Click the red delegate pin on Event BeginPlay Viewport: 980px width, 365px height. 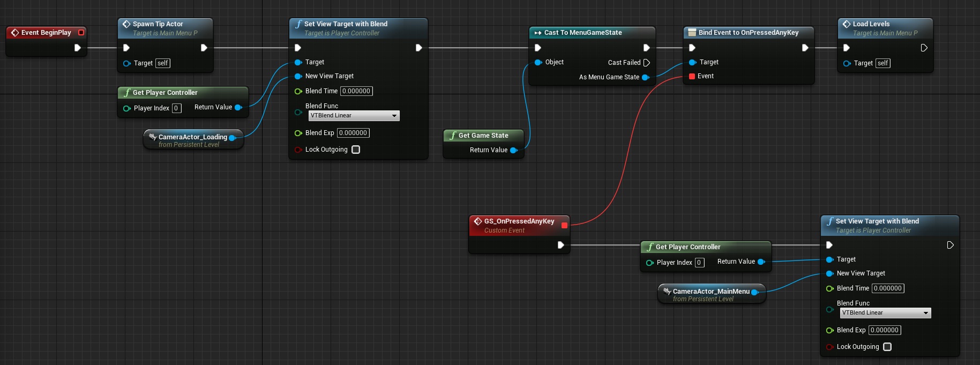tap(81, 33)
